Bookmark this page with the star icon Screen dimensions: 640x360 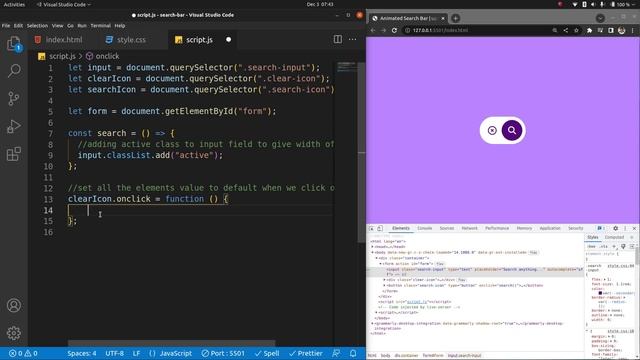[576, 30]
